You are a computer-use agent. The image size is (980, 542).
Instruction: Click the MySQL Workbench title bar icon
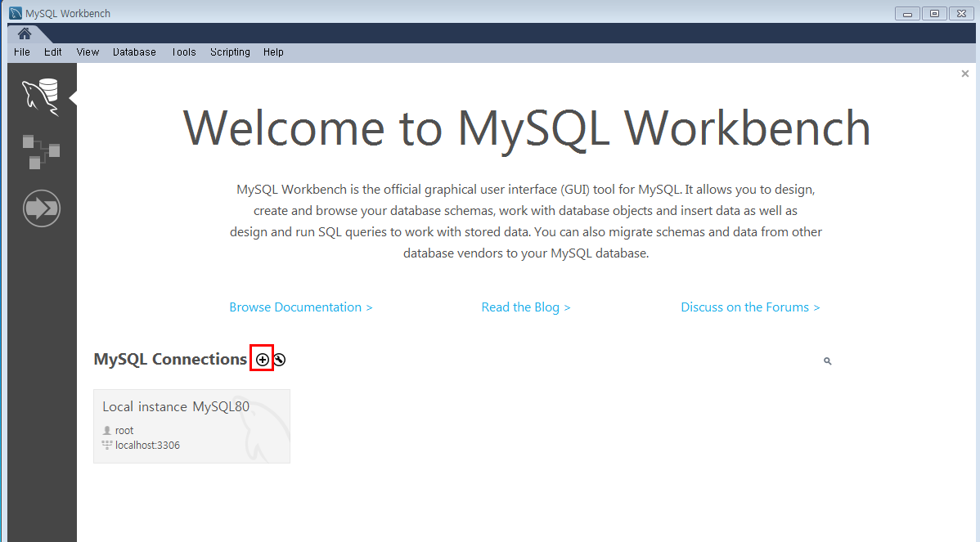pyautogui.click(x=16, y=13)
